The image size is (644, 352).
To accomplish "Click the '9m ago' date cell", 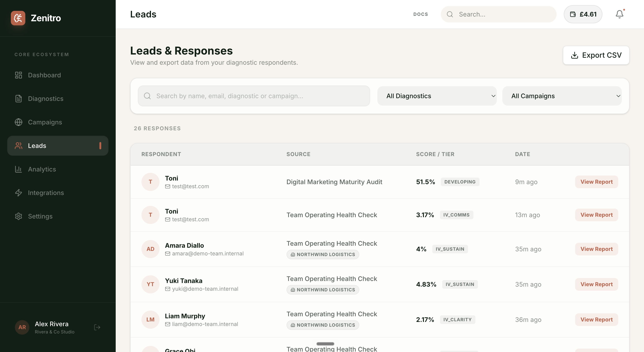I will click(526, 182).
